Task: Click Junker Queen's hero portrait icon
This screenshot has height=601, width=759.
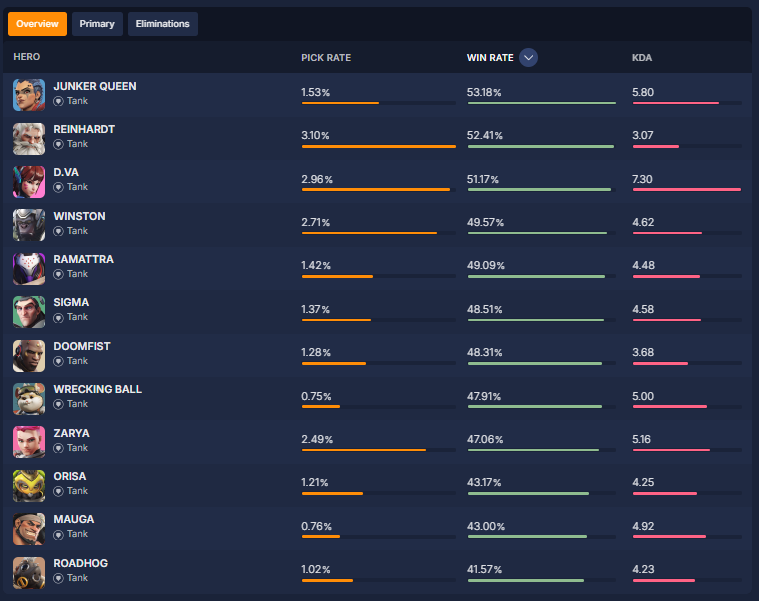Action: [29, 94]
